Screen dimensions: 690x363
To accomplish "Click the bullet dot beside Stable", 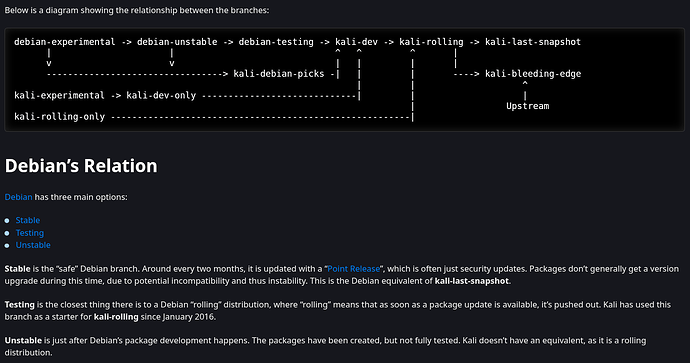I will tap(7, 221).
